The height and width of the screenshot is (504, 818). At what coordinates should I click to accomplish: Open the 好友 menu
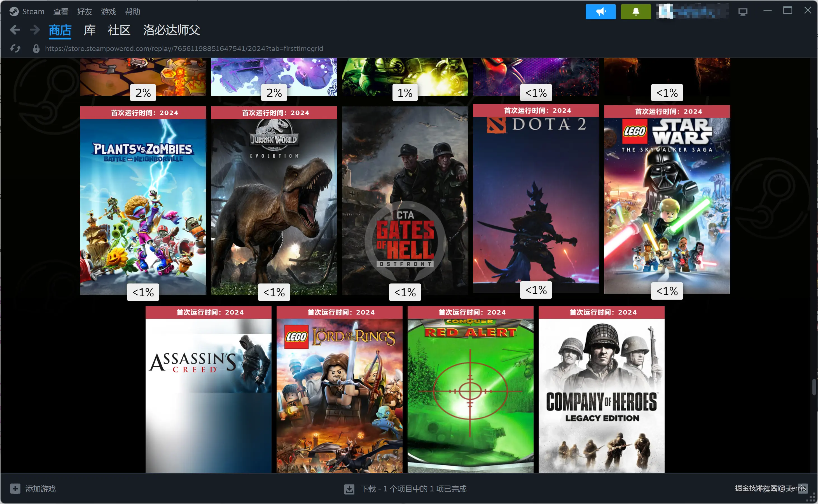pyautogui.click(x=85, y=12)
